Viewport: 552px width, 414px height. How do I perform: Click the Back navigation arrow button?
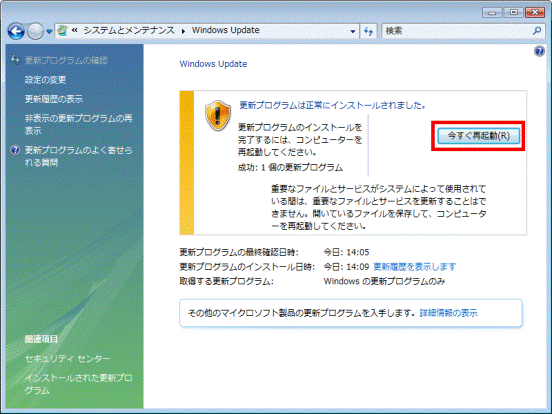[16, 31]
